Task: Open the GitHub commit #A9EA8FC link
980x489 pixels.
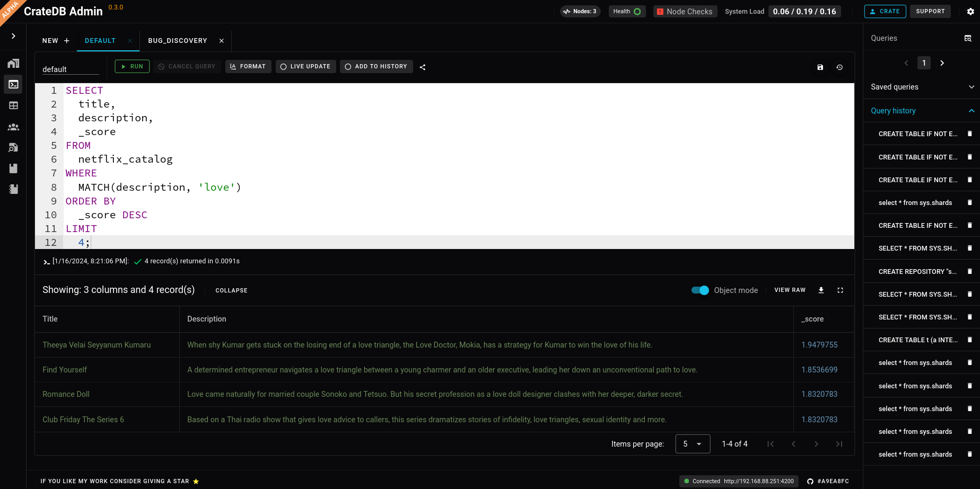Action: pos(828,481)
